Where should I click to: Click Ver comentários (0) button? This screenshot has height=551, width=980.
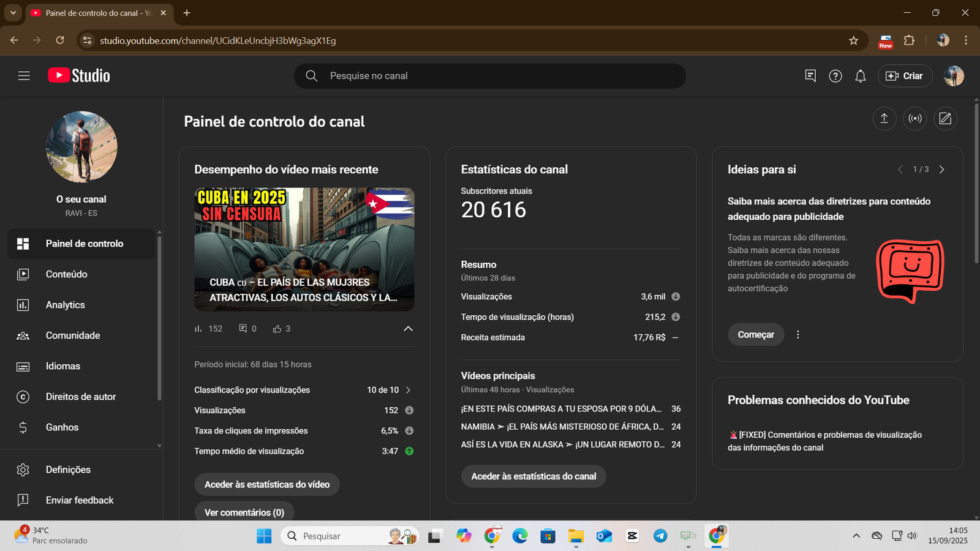(x=244, y=512)
